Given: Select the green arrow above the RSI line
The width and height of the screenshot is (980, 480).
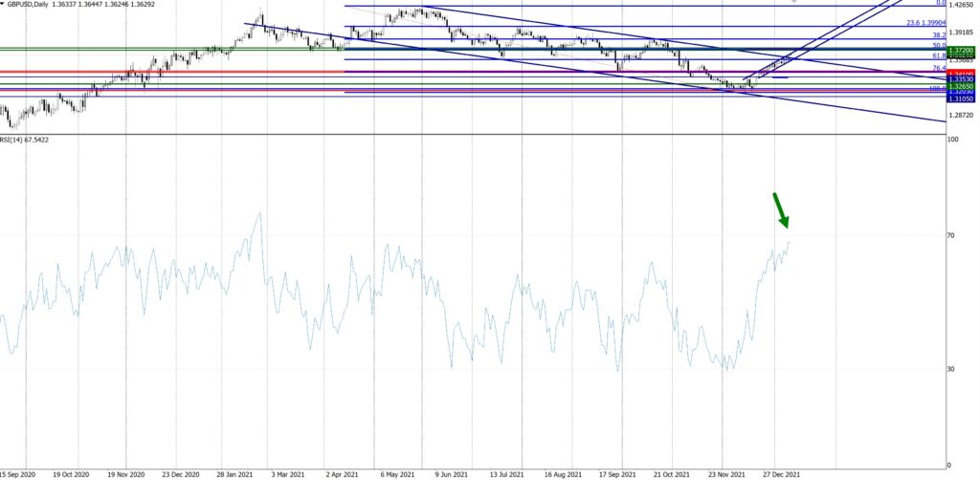Looking at the screenshot, I should [781, 210].
